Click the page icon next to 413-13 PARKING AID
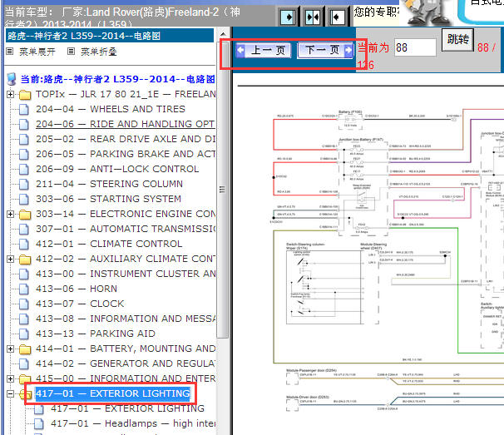The width and height of the screenshot is (504, 435). coord(24,334)
